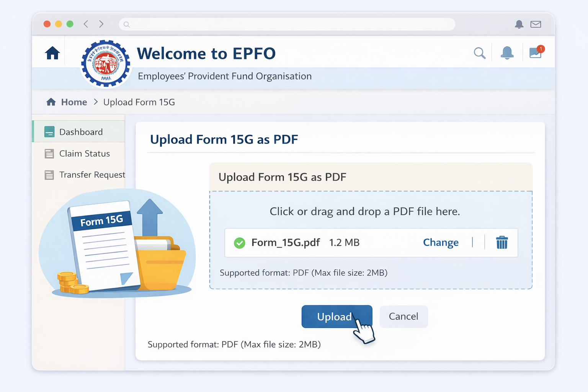Open the search magnifier icon
Screen dimensions: 588x392
coord(480,53)
